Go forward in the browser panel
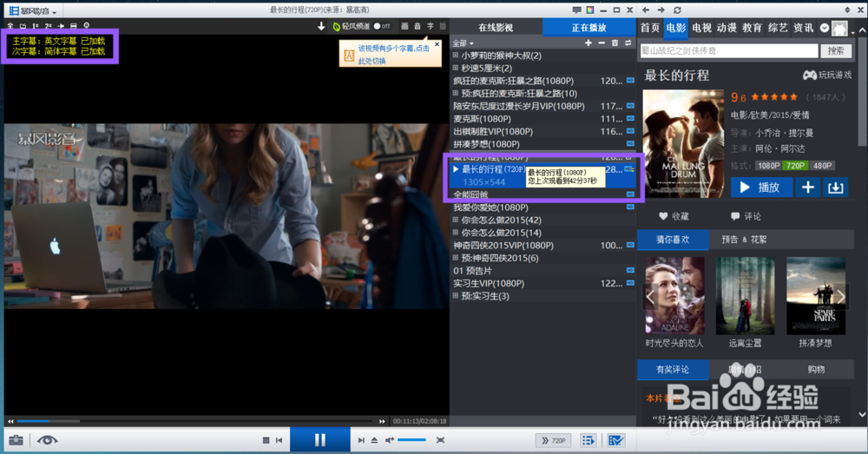The width and height of the screenshot is (868, 454). [661, 10]
